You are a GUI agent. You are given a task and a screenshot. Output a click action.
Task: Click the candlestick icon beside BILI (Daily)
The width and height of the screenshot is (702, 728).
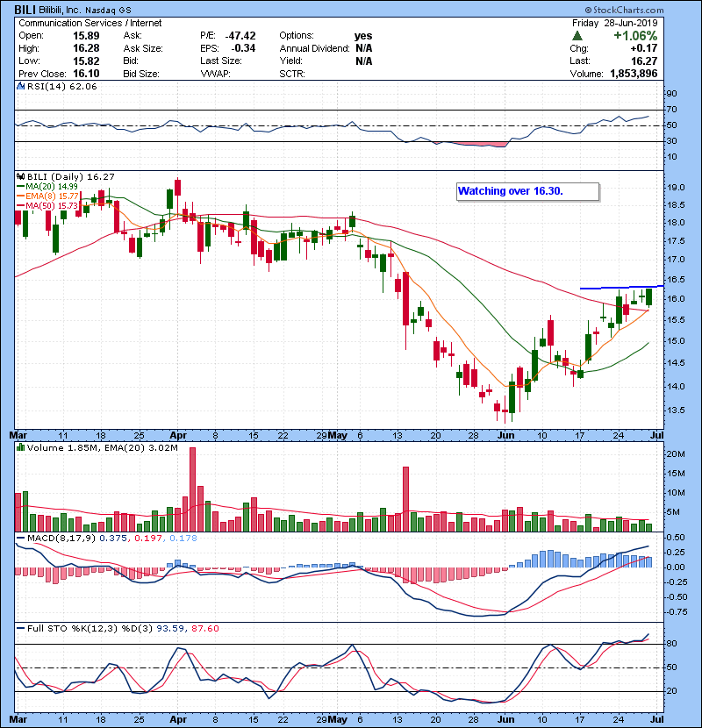tap(21, 176)
